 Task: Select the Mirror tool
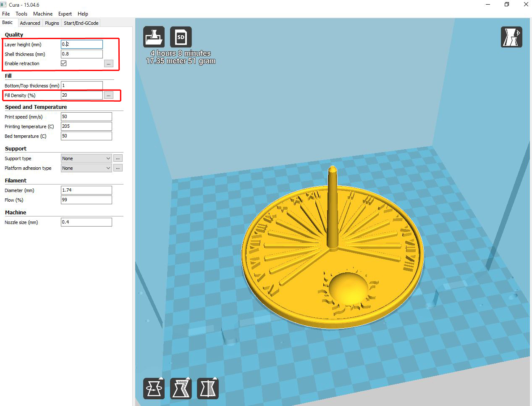coord(207,388)
